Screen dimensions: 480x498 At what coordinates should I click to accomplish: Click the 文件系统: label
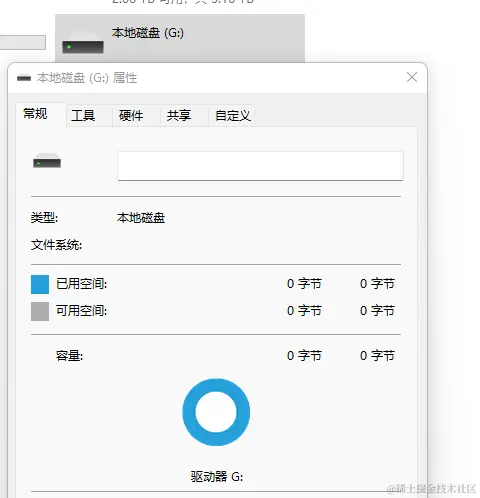56,245
